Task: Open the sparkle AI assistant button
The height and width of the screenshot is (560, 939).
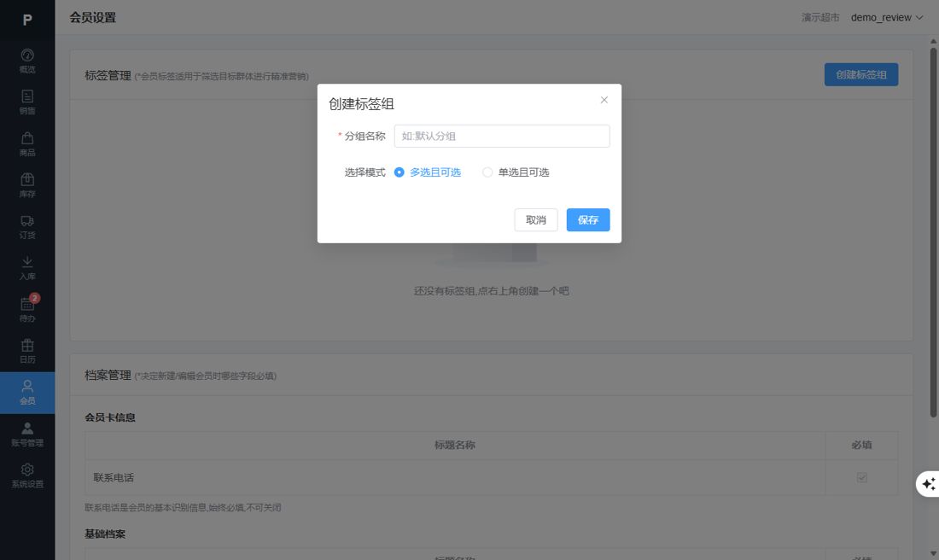Action: pyautogui.click(x=928, y=483)
